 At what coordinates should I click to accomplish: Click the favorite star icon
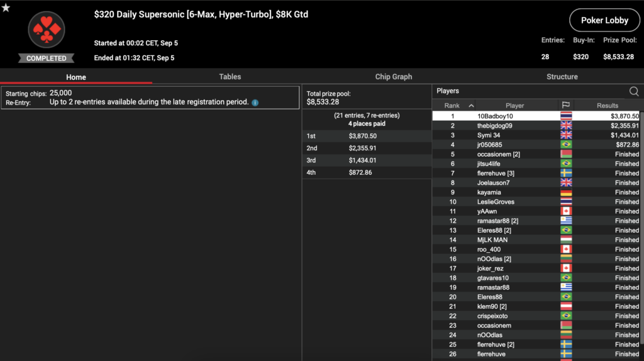click(x=6, y=8)
